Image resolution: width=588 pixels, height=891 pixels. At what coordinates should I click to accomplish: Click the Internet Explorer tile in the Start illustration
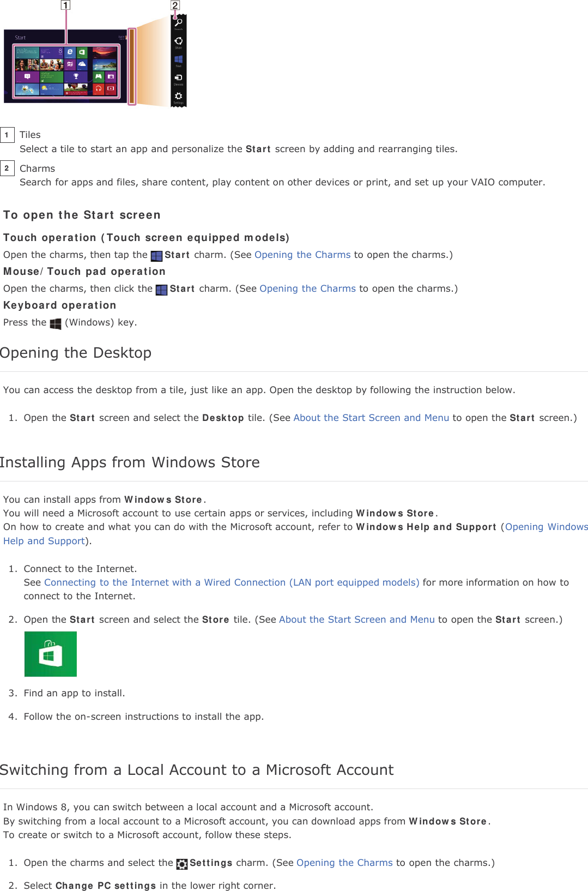click(x=70, y=52)
